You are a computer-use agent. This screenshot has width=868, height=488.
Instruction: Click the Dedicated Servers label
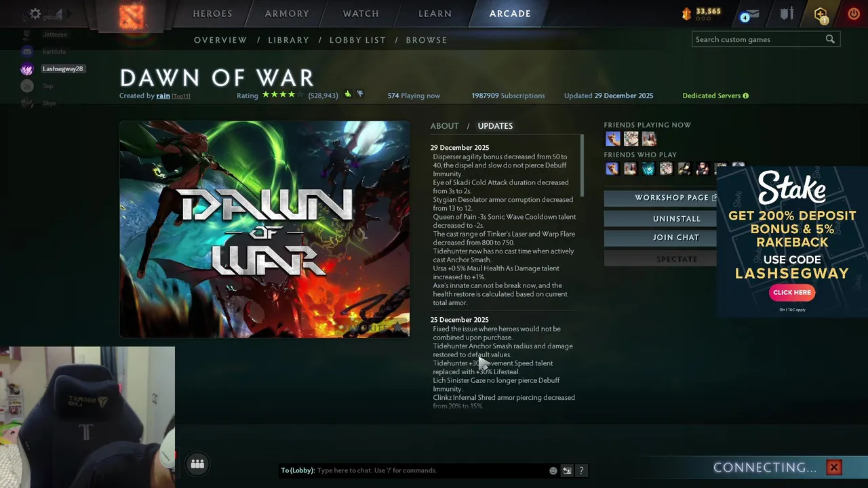711,96
